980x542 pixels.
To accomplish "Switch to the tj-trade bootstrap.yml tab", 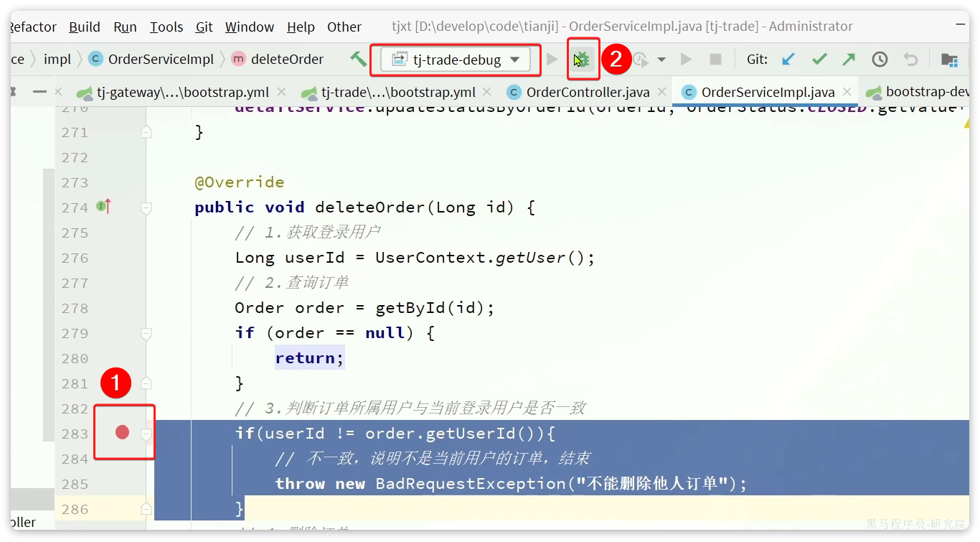I will (x=397, y=92).
